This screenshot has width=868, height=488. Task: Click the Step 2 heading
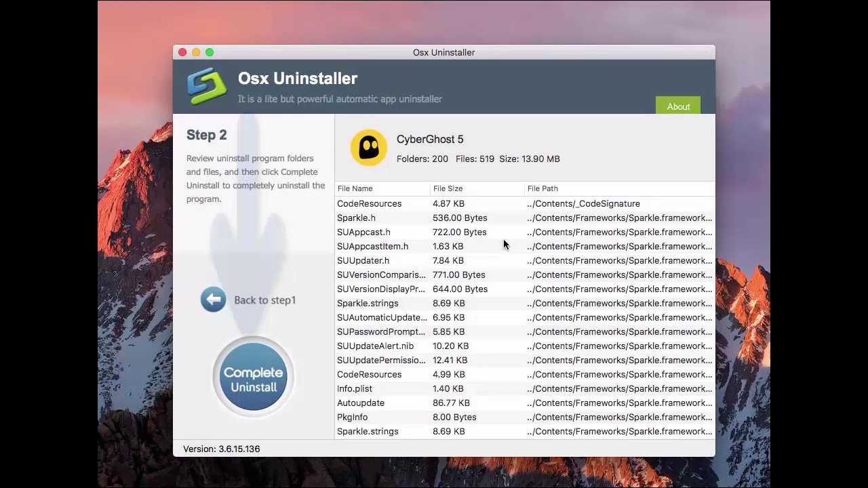click(x=207, y=135)
